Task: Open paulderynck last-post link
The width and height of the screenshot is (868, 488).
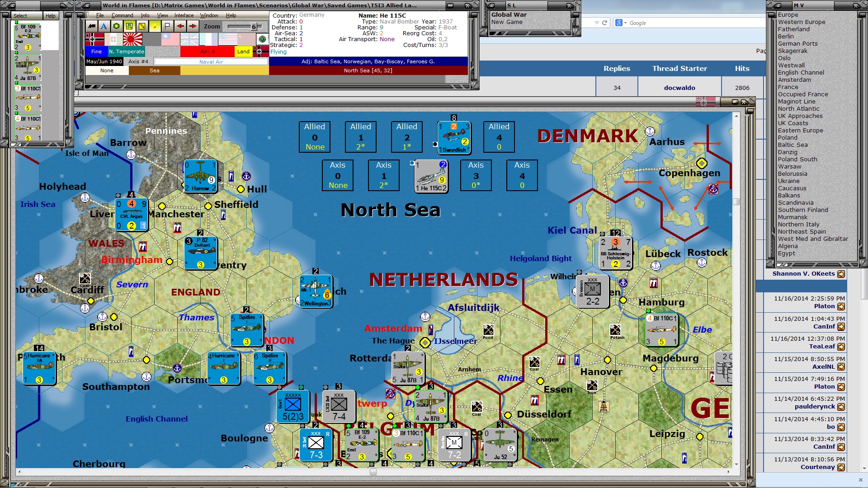Action: point(815,407)
